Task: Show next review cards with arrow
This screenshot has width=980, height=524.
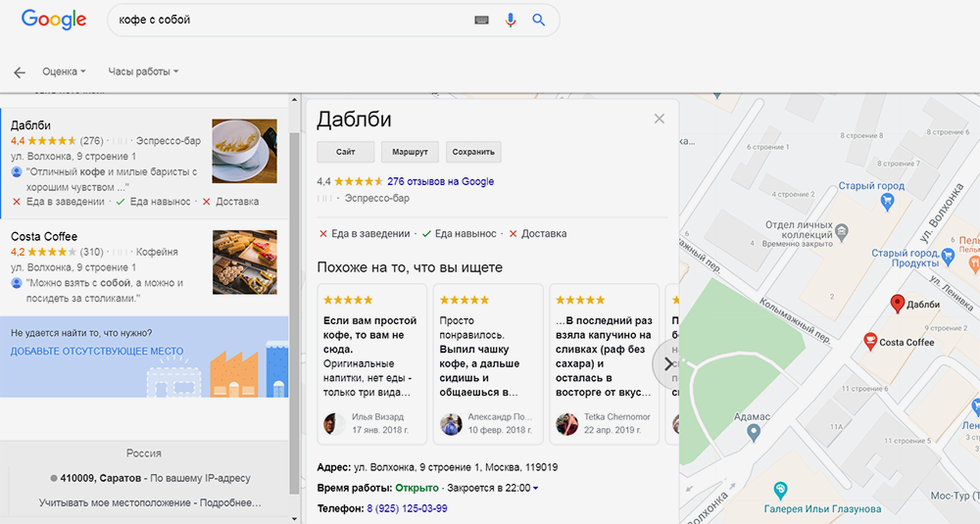Action: (666, 364)
